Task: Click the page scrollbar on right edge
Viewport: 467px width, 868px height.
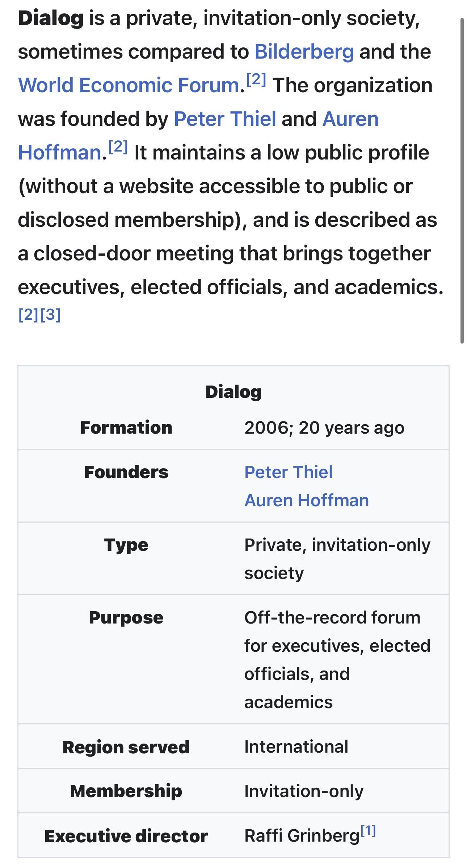Action: [x=462, y=181]
